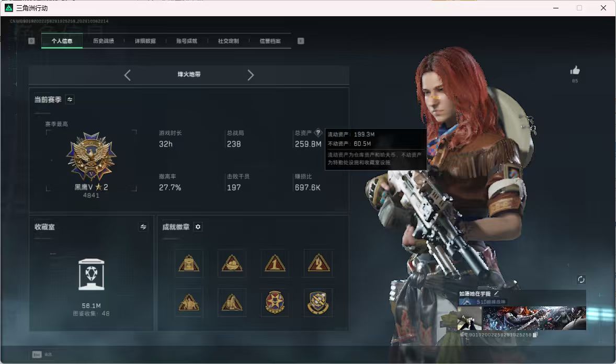Image resolution: width=616 pixels, height=364 pixels.
Task: Click the 总战局 value 238
Action: coord(234,144)
